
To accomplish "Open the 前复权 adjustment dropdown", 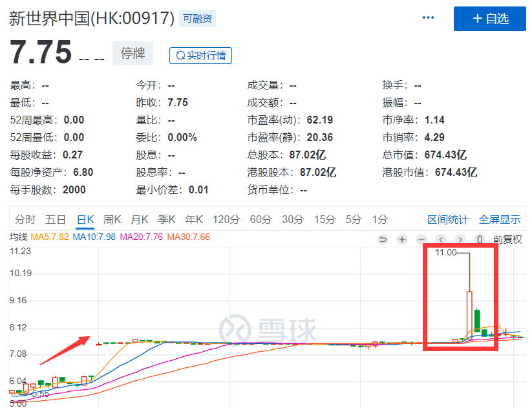I will (x=507, y=240).
